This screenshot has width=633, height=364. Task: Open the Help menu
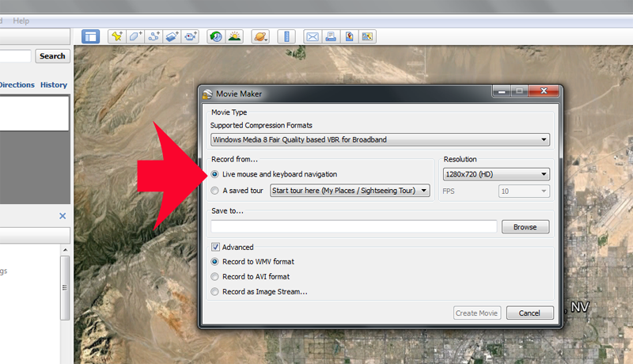tap(21, 21)
